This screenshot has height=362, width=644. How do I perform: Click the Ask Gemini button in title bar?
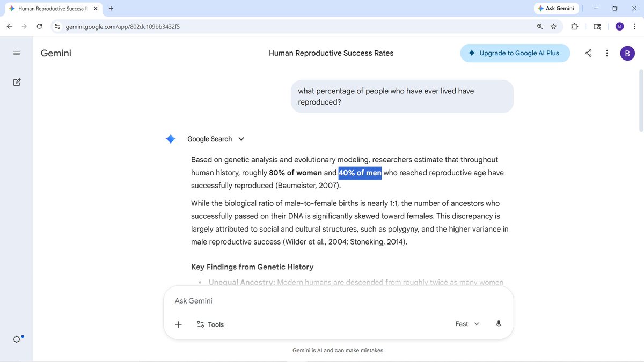coord(555,9)
